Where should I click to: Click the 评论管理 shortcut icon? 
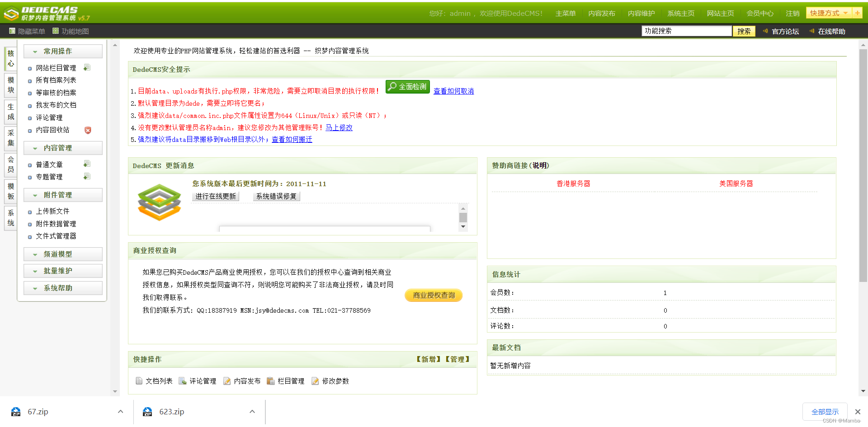coord(183,381)
